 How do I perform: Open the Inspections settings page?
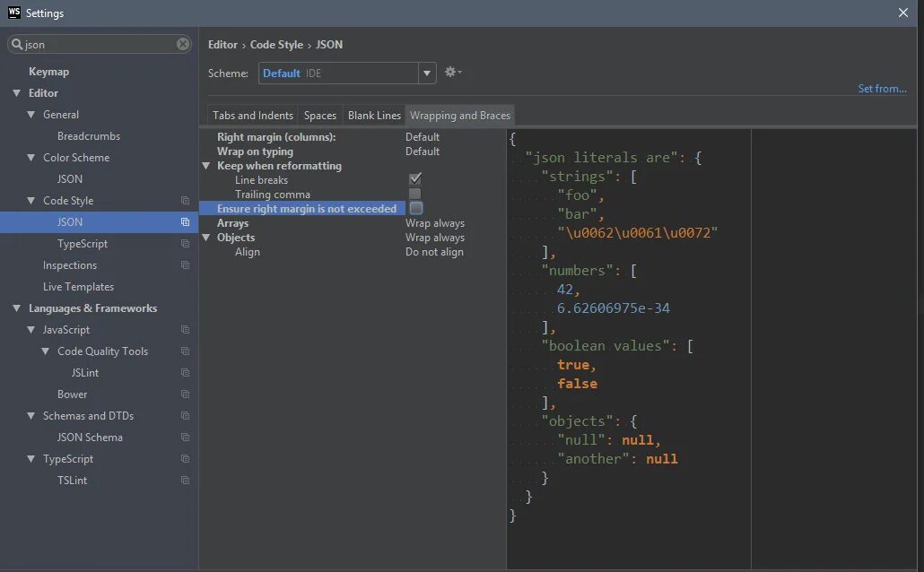pos(70,265)
